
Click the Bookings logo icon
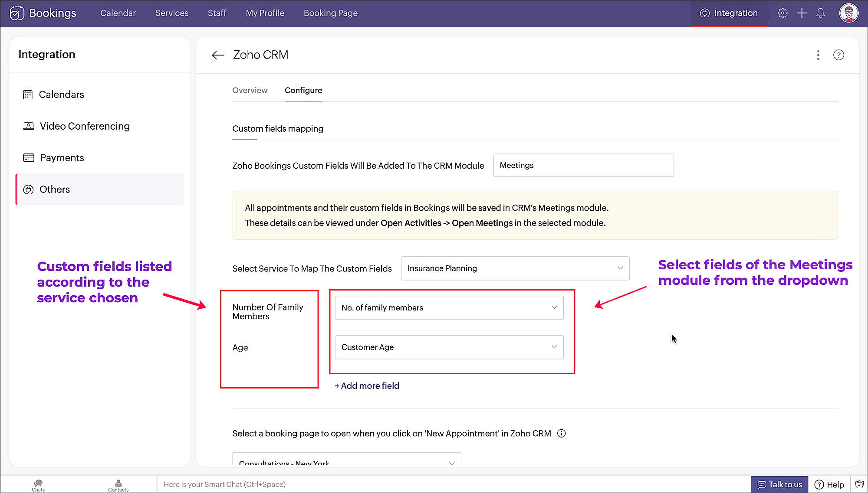click(16, 13)
